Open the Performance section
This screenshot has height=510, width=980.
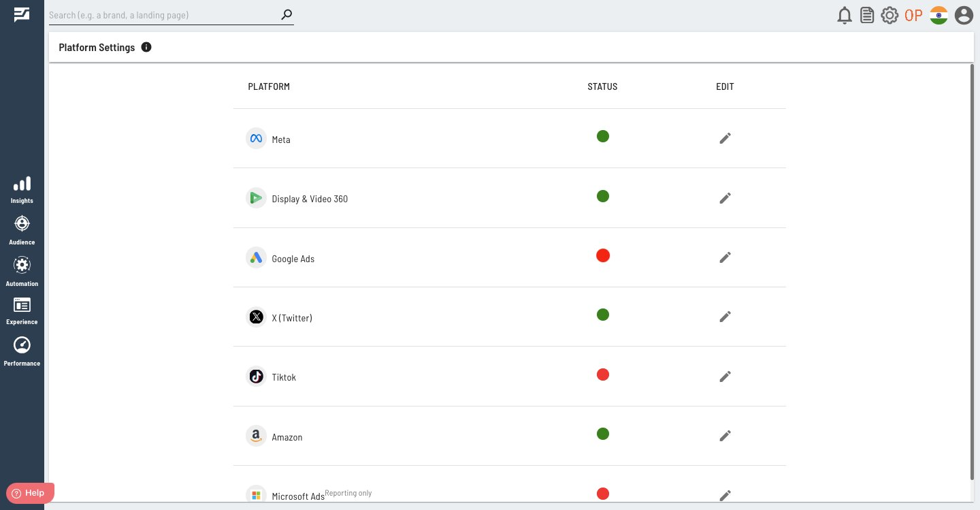(22, 351)
